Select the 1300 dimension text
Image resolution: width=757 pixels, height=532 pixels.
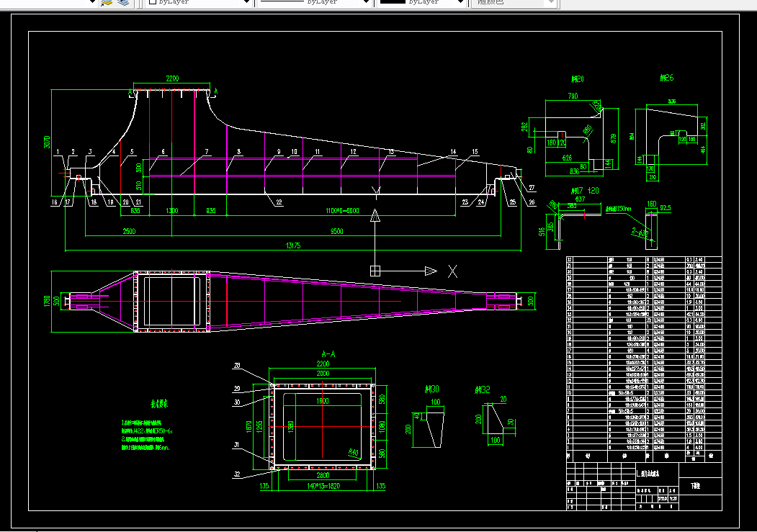[x=172, y=211]
